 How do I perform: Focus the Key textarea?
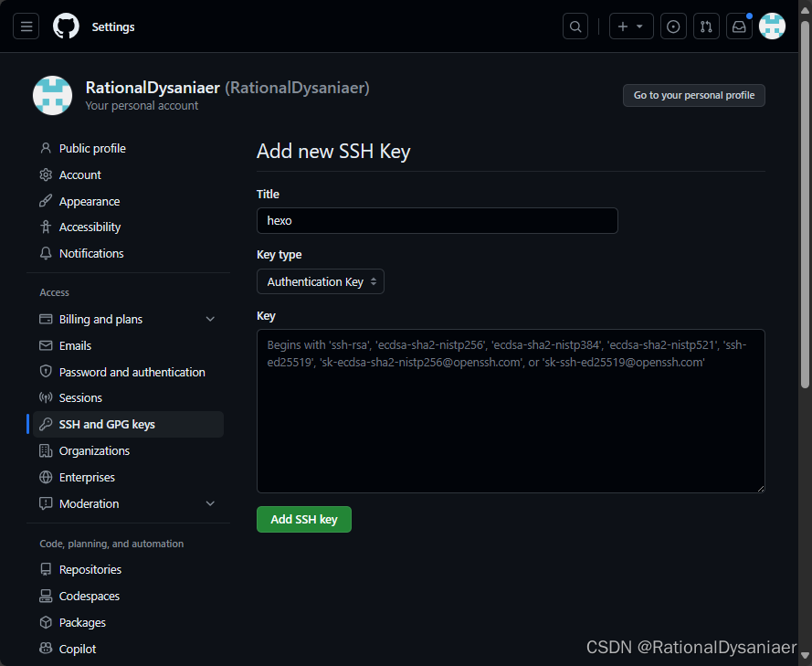(511, 411)
